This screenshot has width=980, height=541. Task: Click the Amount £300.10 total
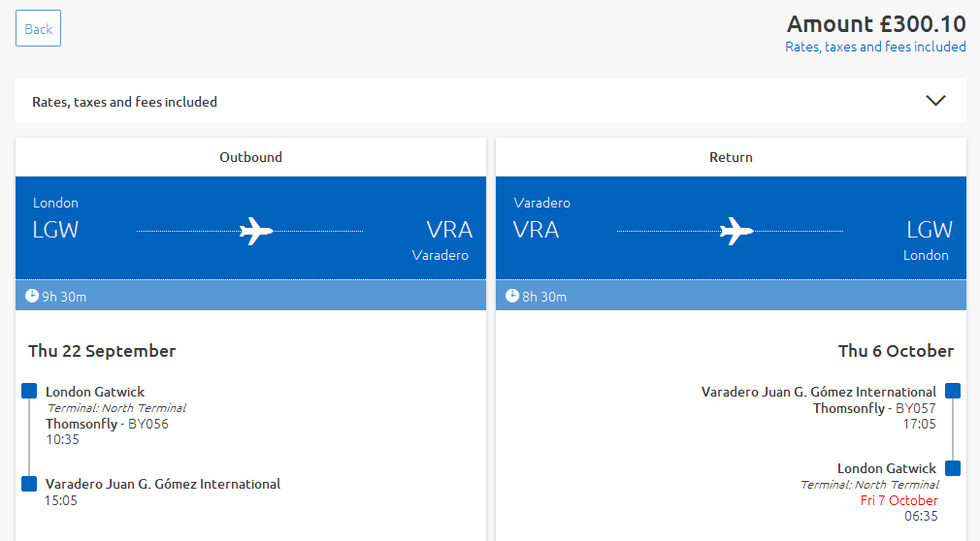(876, 23)
